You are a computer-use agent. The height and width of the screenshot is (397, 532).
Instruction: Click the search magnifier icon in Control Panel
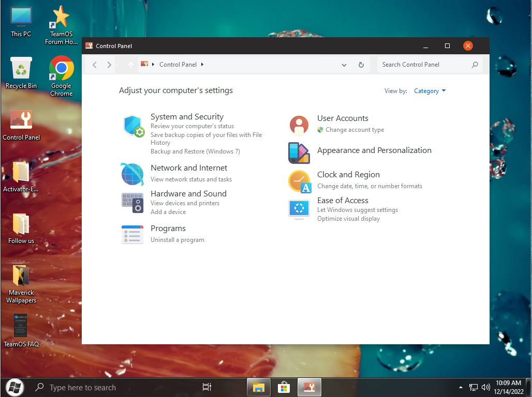click(x=475, y=65)
